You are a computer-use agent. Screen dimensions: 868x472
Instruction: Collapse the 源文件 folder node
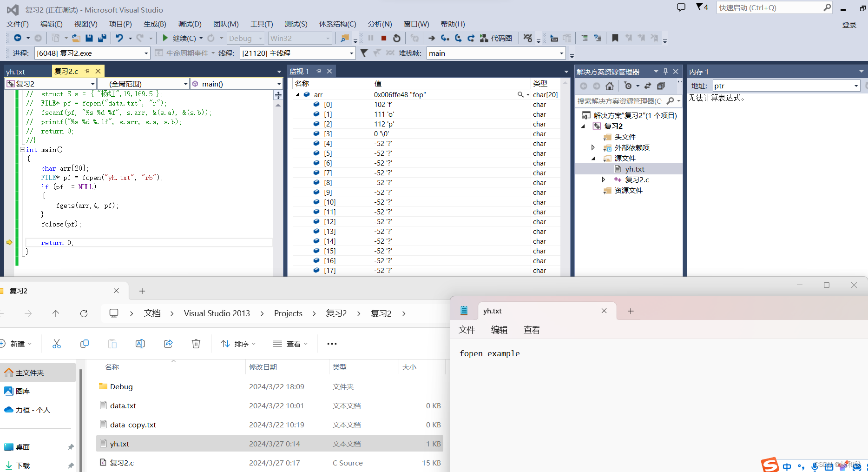[593, 158]
